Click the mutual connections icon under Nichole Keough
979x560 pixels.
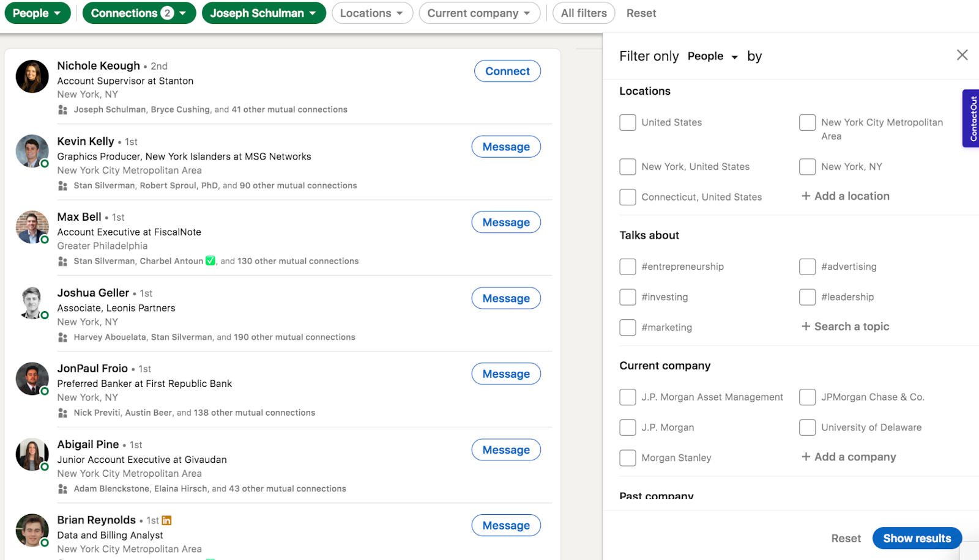[x=62, y=109]
